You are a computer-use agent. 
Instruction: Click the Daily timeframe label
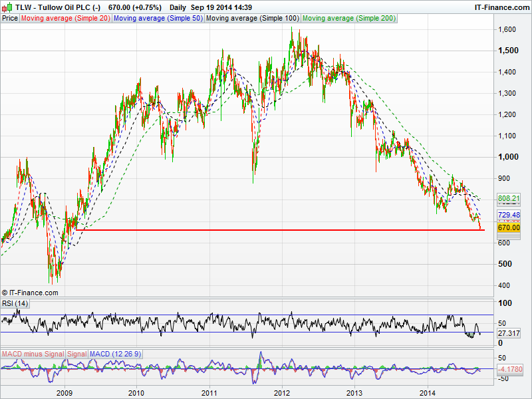[x=178, y=7]
